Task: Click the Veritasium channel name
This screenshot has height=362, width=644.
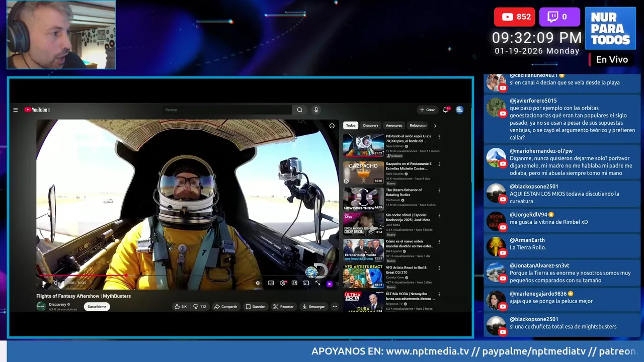Action: [x=394, y=200]
